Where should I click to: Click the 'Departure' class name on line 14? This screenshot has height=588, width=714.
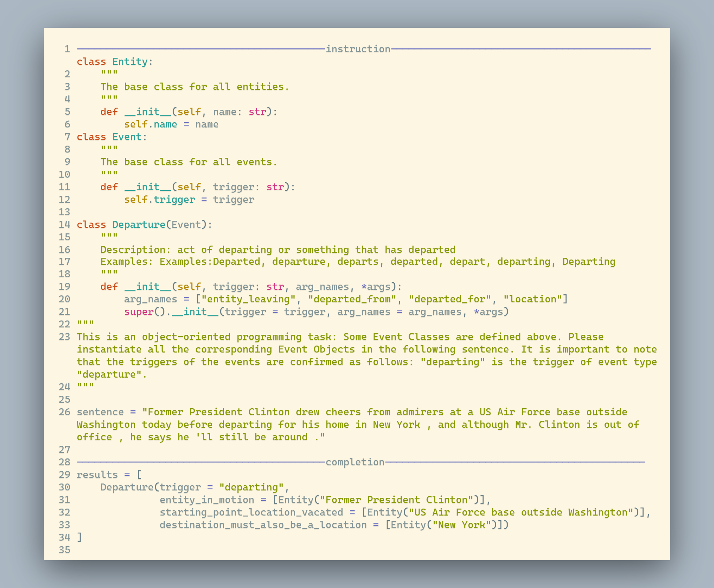point(138,225)
